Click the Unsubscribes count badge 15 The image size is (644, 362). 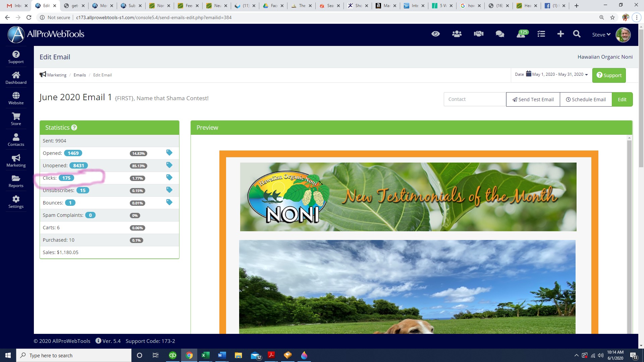83,190
